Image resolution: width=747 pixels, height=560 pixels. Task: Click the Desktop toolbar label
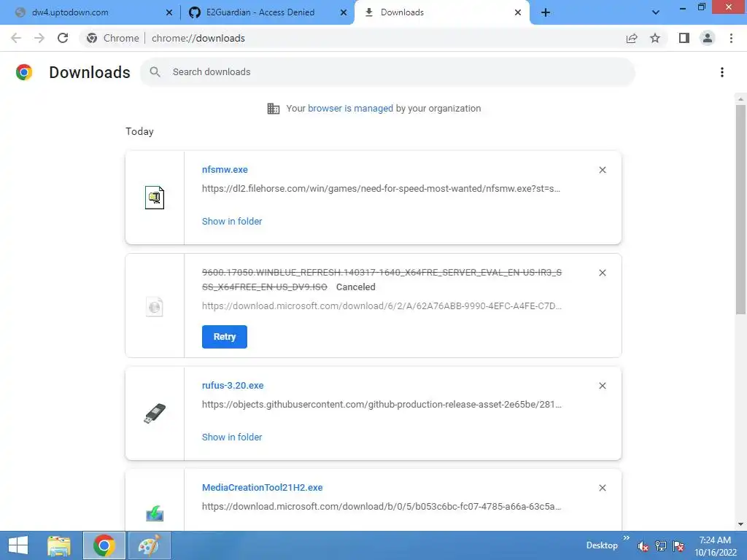click(602, 545)
